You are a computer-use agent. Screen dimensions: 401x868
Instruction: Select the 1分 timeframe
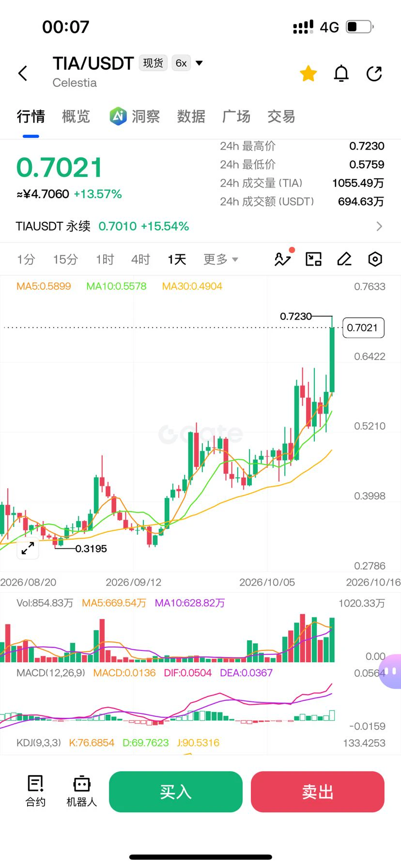coord(26,259)
